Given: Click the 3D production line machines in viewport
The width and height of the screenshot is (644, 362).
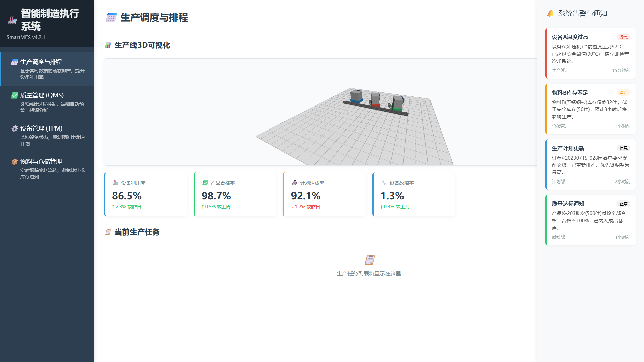Looking at the screenshot, I should tap(376, 100).
